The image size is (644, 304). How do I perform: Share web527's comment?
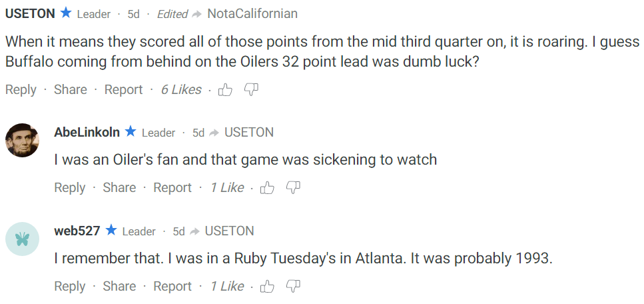point(119,286)
